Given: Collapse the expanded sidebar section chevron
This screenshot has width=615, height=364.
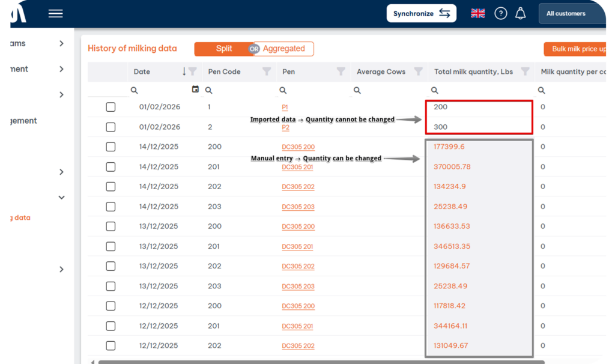Looking at the screenshot, I should coord(62,197).
